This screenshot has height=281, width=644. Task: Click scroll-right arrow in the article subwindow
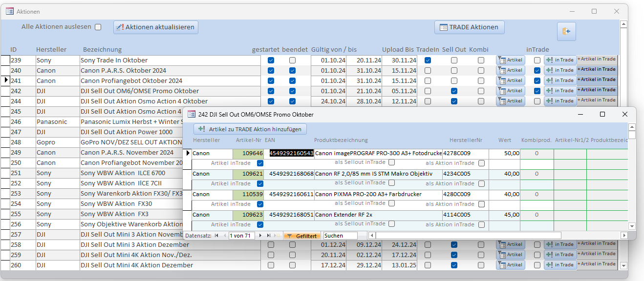point(624,236)
